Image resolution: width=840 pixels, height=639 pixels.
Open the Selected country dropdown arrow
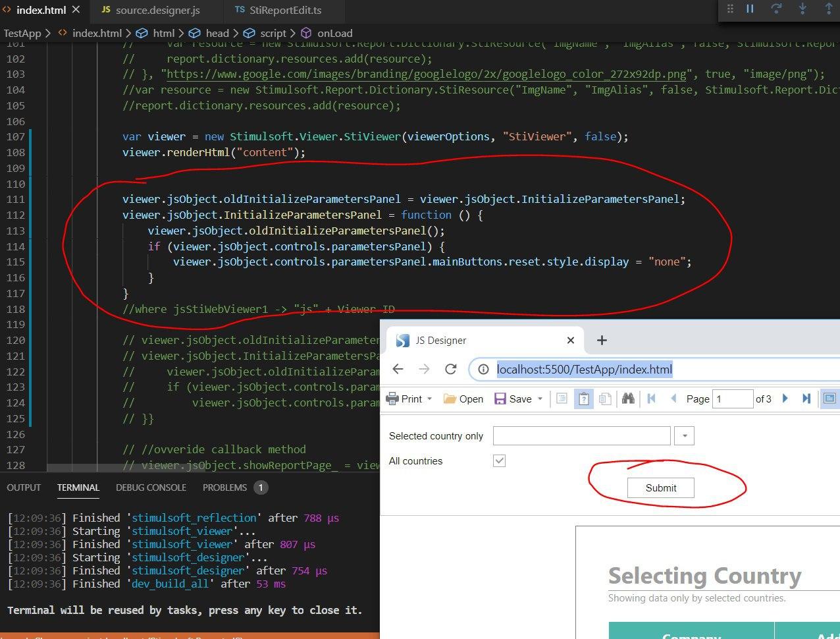click(684, 435)
